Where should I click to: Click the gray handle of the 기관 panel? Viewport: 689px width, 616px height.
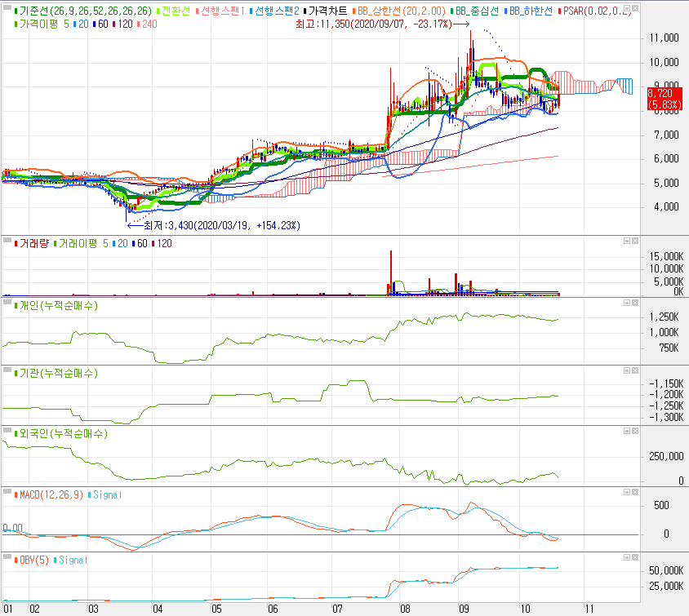click(x=7, y=370)
